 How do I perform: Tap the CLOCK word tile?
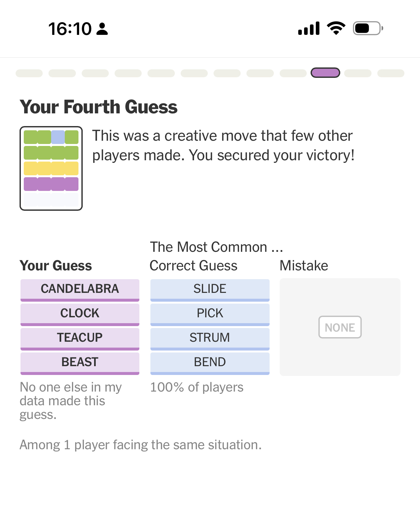[x=80, y=314]
